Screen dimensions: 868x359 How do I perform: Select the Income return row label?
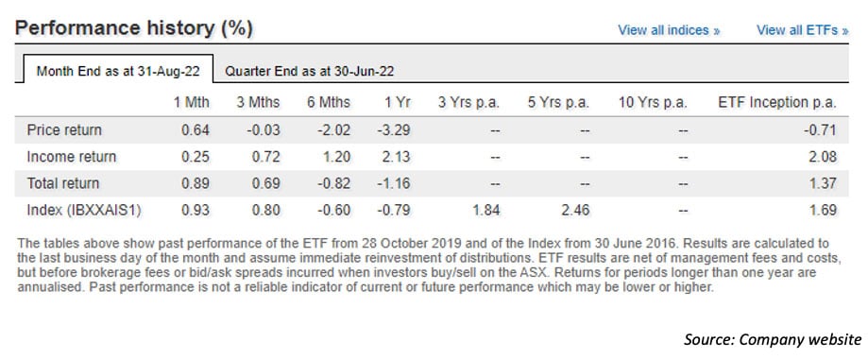[x=72, y=157]
